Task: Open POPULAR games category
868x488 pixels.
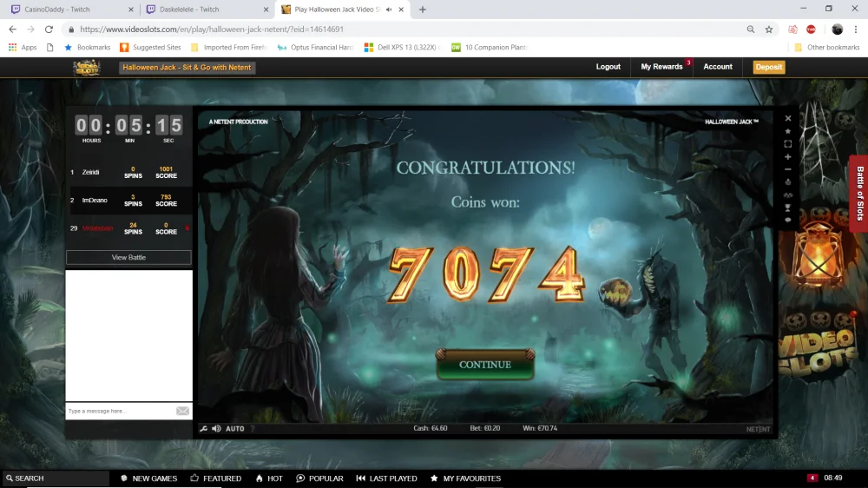Action: [320, 478]
